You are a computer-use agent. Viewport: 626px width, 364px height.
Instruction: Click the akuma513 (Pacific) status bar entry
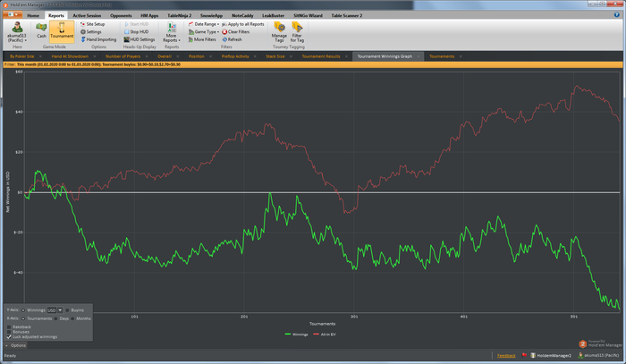pyautogui.click(x=599, y=355)
